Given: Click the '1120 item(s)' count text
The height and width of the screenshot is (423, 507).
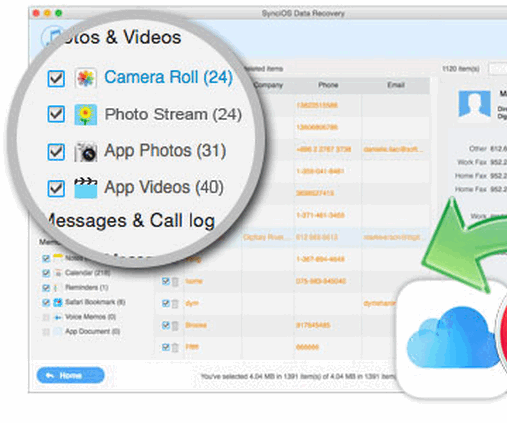Looking at the screenshot, I should coord(461,69).
